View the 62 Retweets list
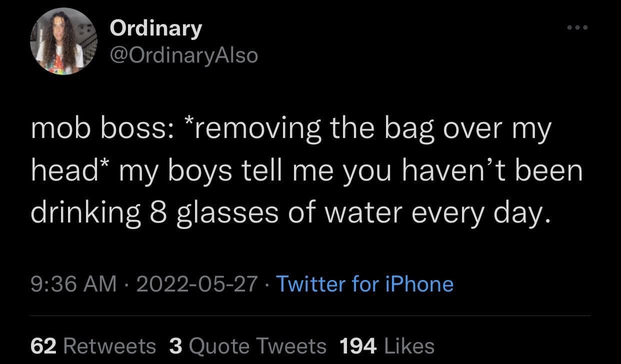Screen dimensions: 621x364 pyautogui.click(x=93, y=345)
